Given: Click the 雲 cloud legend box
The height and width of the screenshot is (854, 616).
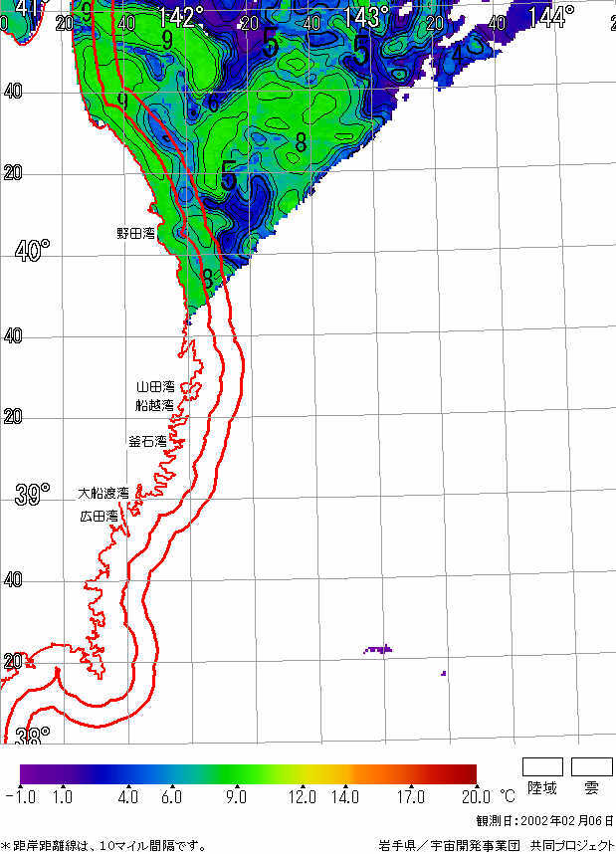Looking at the screenshot, I should pos(592,766).
